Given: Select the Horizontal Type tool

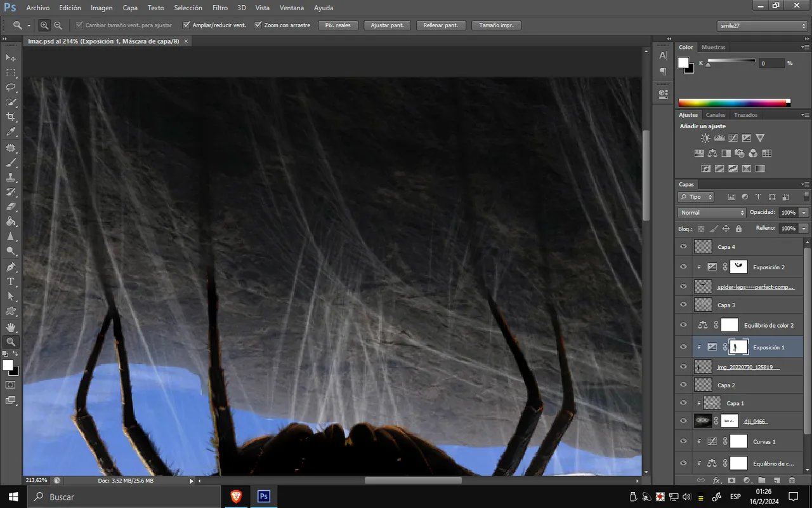Looking at the screenshot, I should 11,281.
